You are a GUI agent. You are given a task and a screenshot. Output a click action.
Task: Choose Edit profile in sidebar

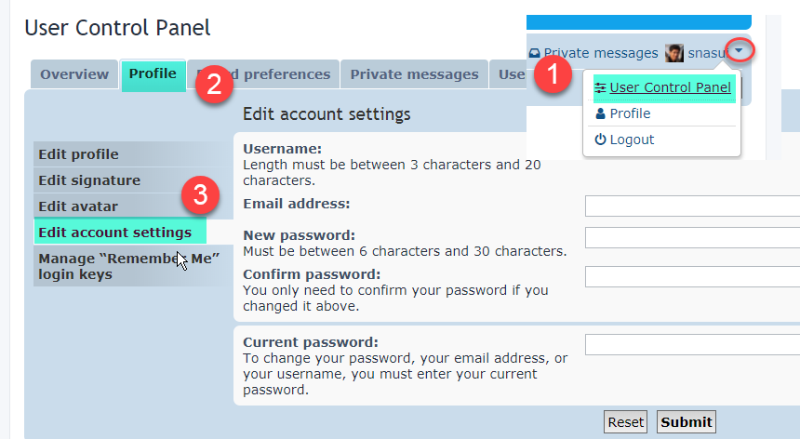(x=78, y=154)
